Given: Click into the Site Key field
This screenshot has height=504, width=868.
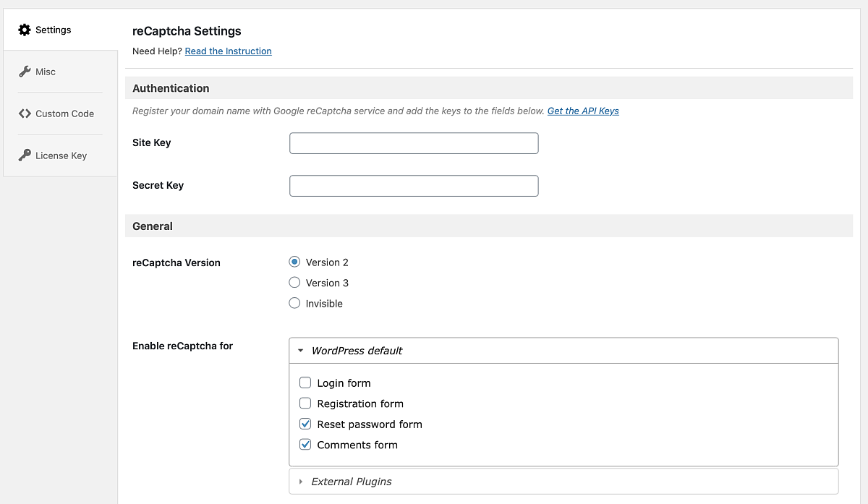Looking at the screenshot, I should pos(414,143).
